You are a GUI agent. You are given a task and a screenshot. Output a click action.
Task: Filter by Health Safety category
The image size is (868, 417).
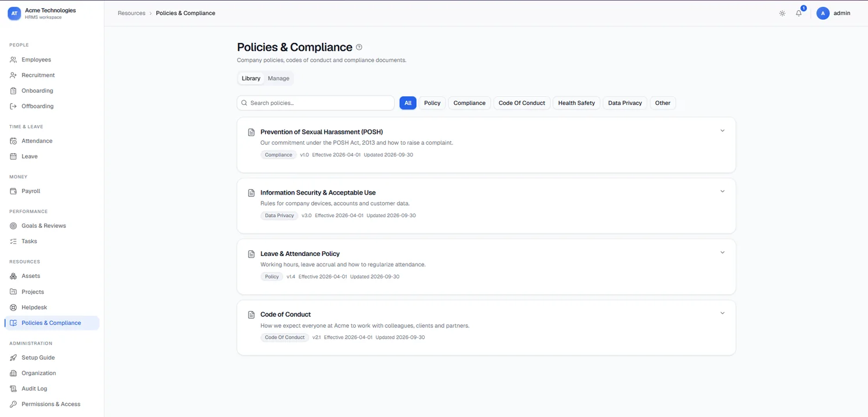click(x=576, y=103)
